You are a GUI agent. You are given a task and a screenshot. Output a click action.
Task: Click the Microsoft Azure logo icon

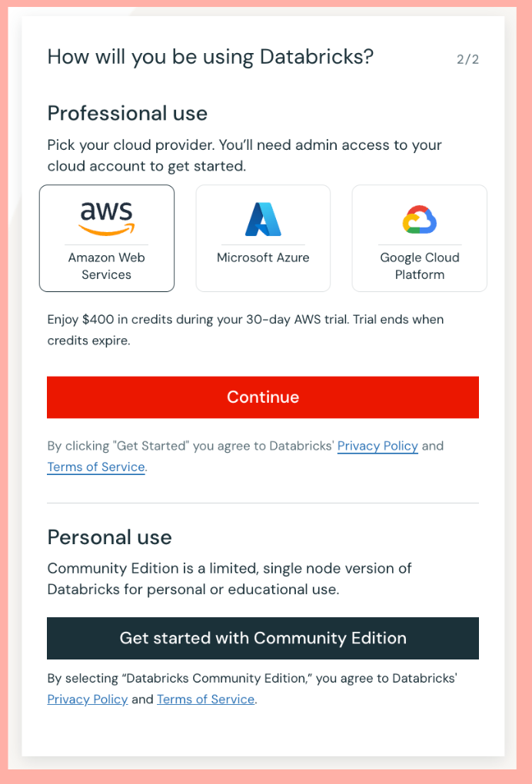tap(263, 219)
